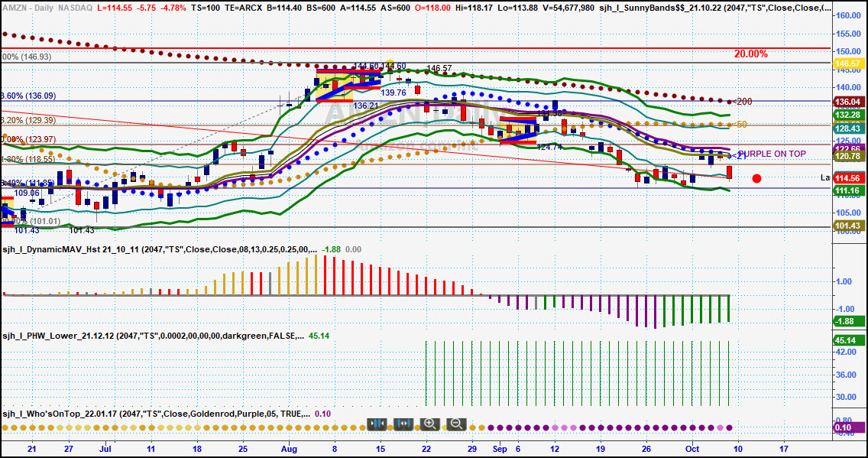The width and height of the screenshot is (868, 458).
Task: Click the Oct date axis label
Action: (x=691, y=449)
